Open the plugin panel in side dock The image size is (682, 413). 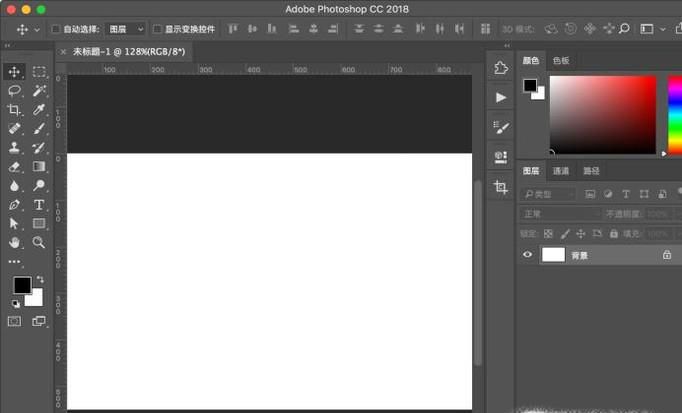501,68
